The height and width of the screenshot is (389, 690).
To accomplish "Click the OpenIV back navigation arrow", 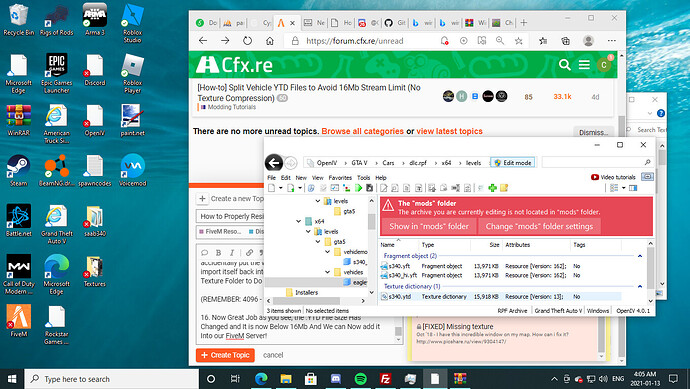I will (x=274, y=163).
